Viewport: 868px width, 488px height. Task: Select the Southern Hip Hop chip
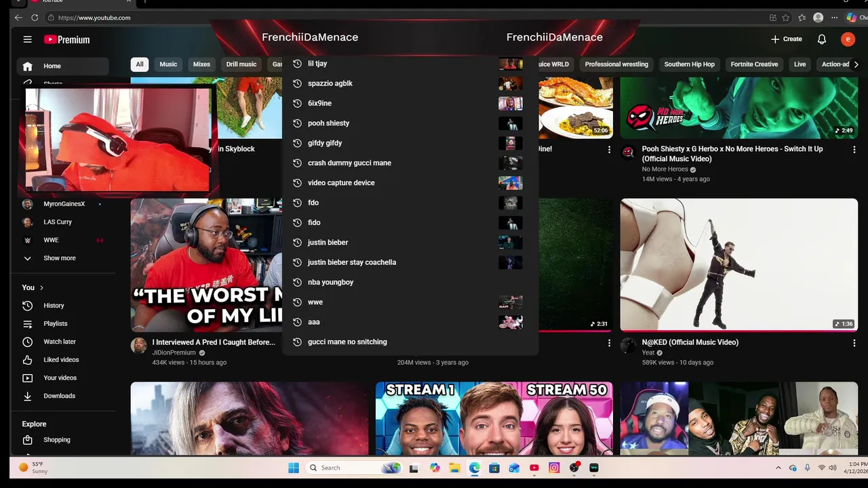[x=689, y=64]
